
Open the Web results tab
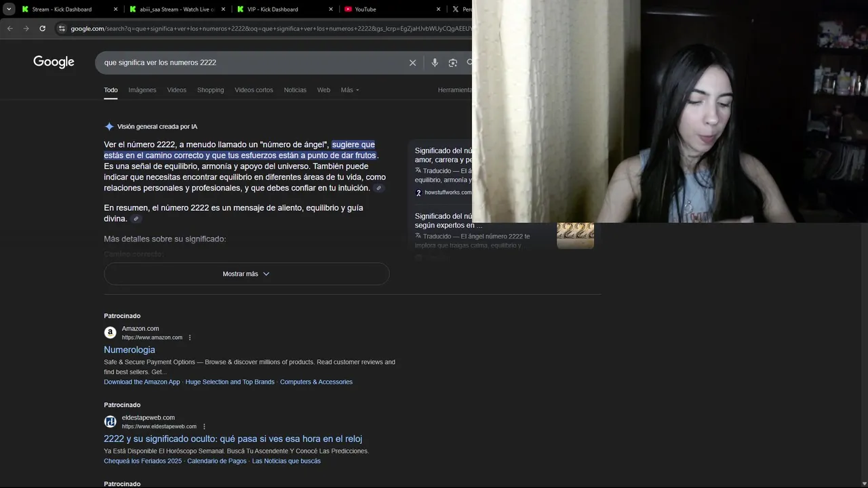pyautogui.click(x=323, y=90)
